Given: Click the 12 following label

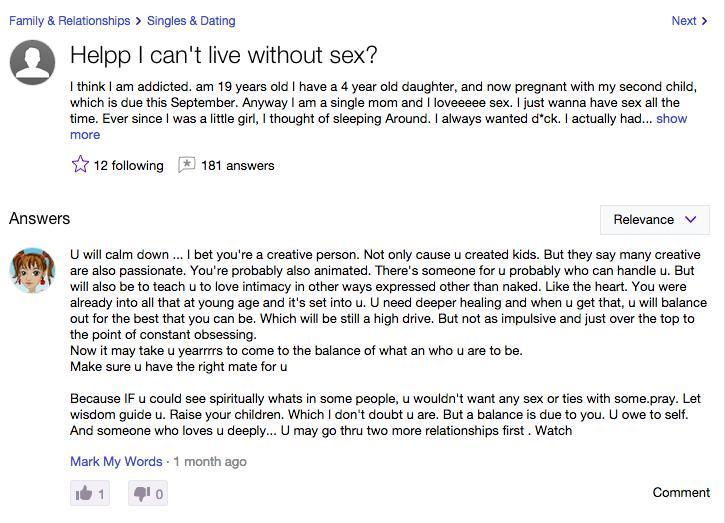Looking at the screenshot, I should pyautogui.click(x=129, y=166).
